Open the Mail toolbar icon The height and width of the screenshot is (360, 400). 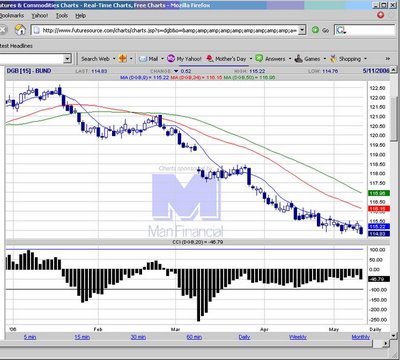143,59
